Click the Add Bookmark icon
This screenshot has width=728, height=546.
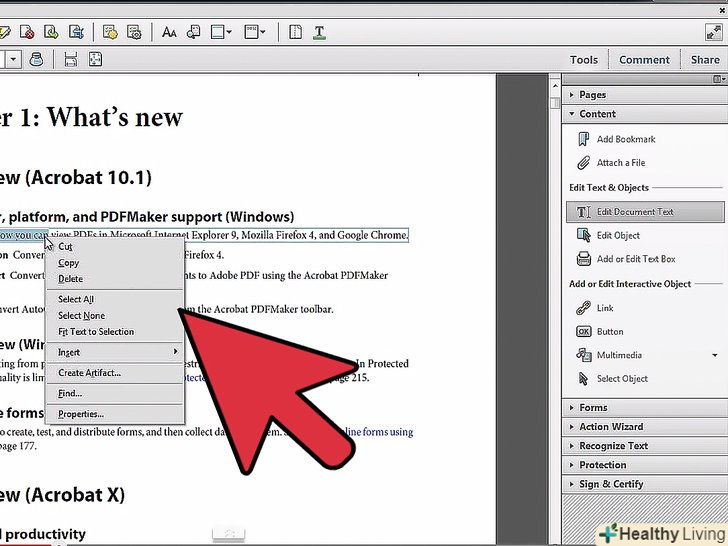coord(583,139)
